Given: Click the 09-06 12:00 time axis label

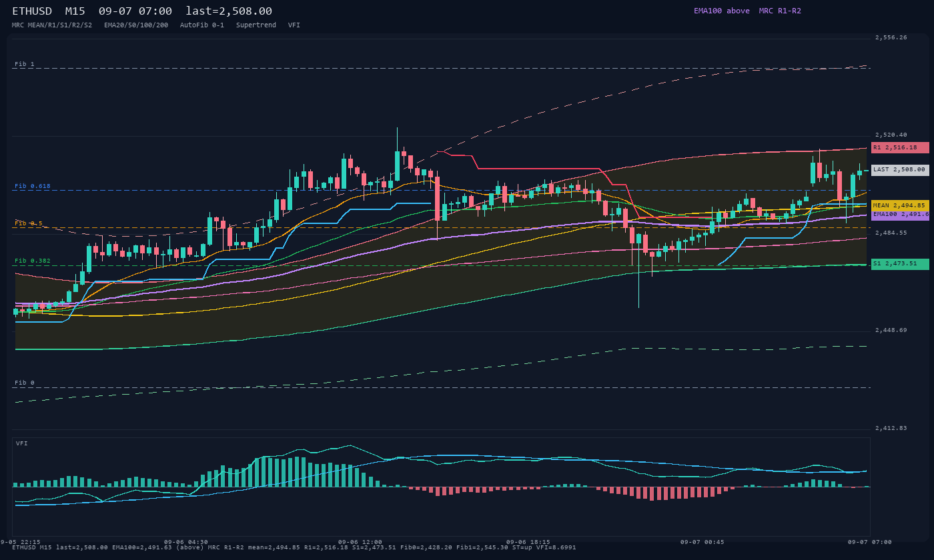Looking at the screenshot, I should (x=360, y=542).
